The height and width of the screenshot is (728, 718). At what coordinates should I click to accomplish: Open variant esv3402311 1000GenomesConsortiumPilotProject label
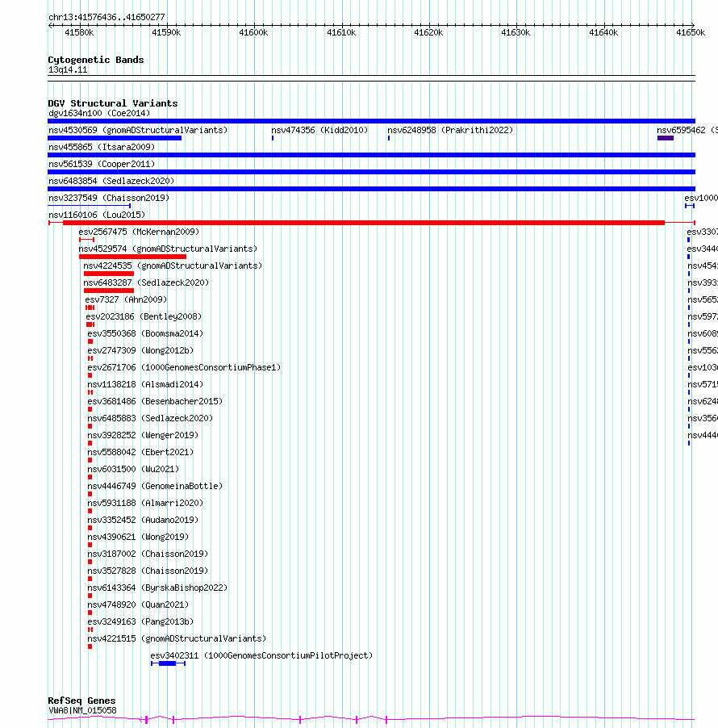pyautogui.click(x=261, y=655)
